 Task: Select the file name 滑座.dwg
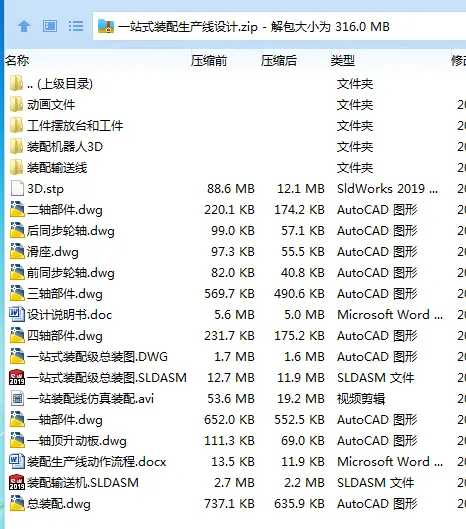(53, 252)
